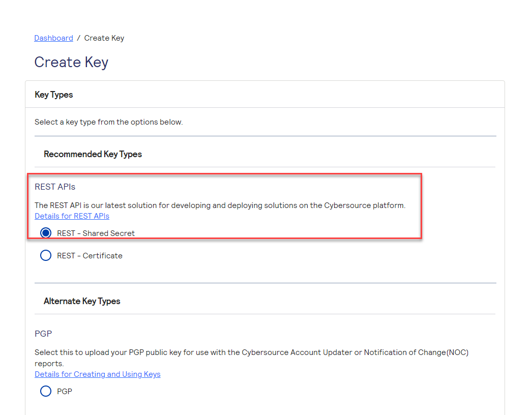Open Details for REST APIs
This screenshot has width=532, height=415.
(72, 216)
